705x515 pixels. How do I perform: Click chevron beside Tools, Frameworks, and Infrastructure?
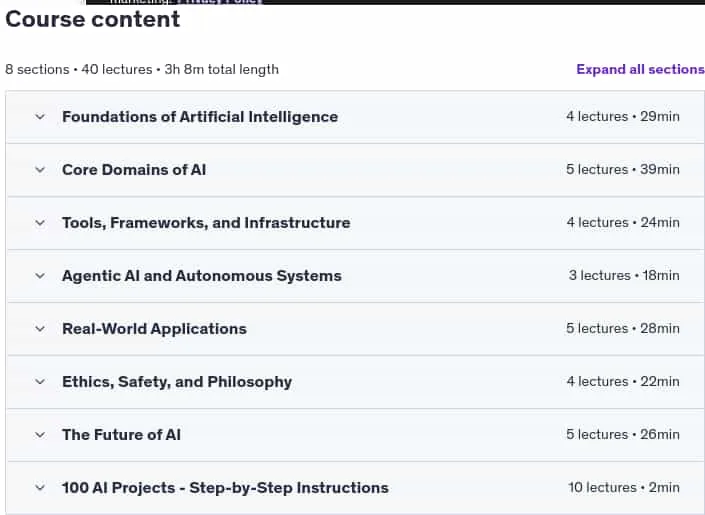coord(40,223)
